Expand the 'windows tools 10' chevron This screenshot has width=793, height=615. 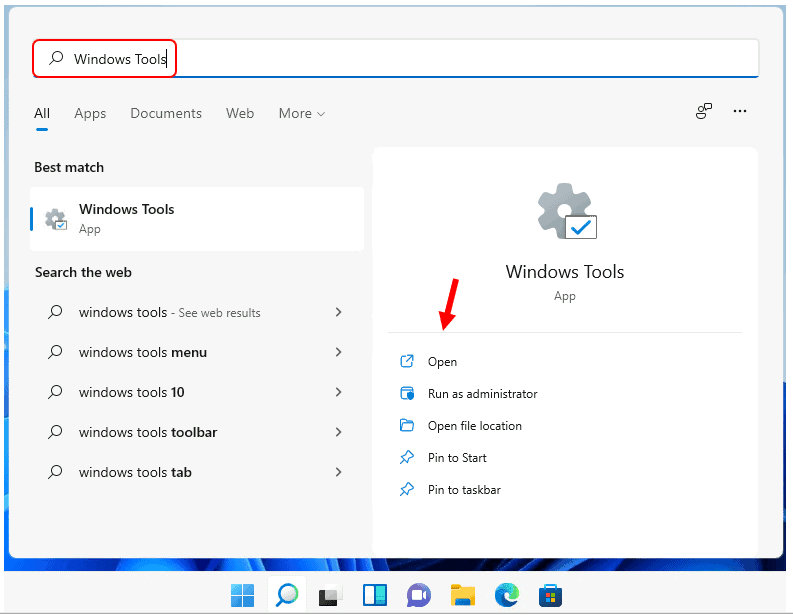pyautogui.click(x=338, y=392)
